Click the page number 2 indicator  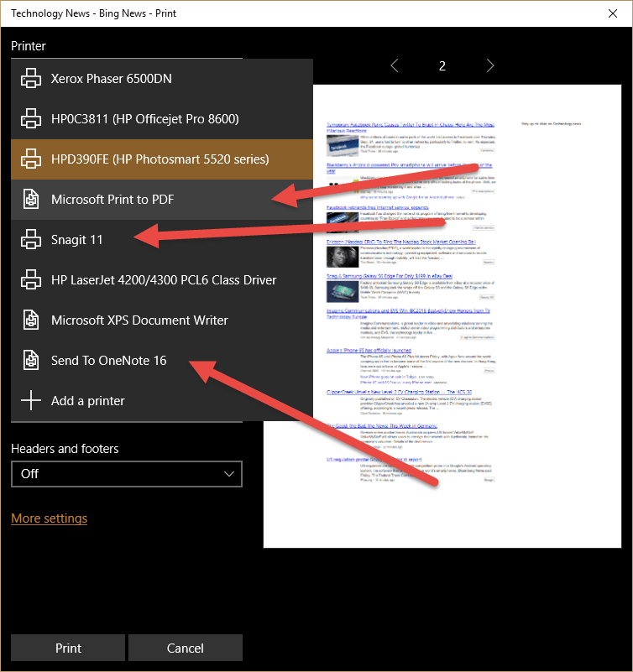pos(442,66)
